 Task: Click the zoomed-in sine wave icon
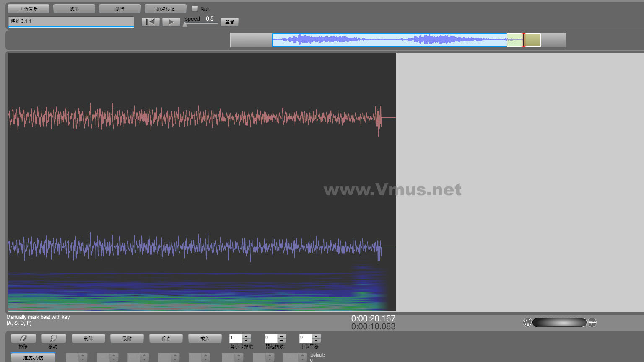[527, 322]
